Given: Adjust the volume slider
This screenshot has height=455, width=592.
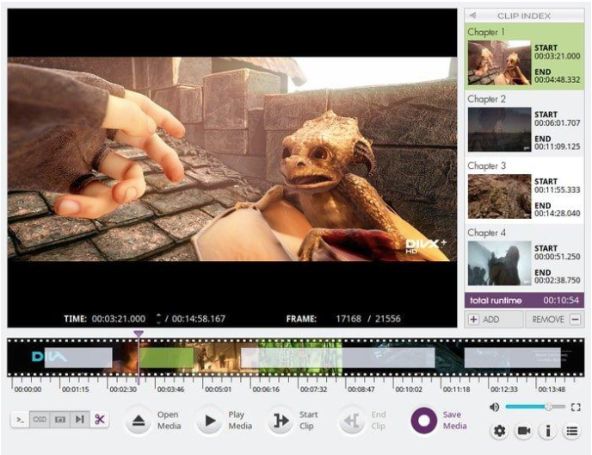Looking at the screenshot, I should [x=535, y=407].
